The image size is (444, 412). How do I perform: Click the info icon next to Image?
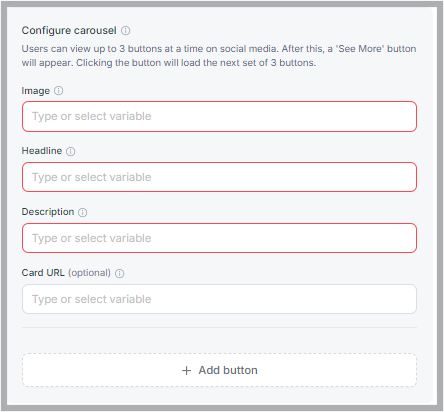(58, 91)
